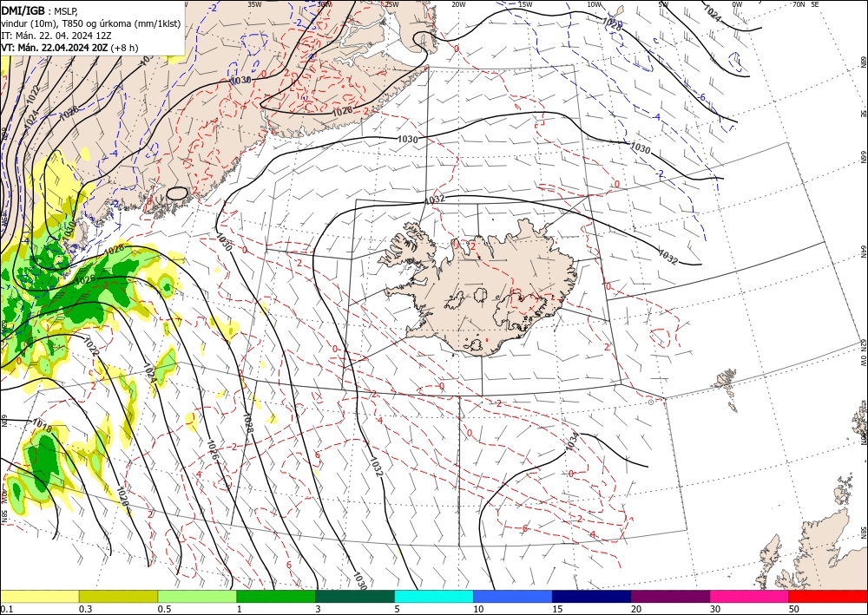Click the '10W' longitude label
868x615 pixels.
pyautogui.click(x=594, y=4)
